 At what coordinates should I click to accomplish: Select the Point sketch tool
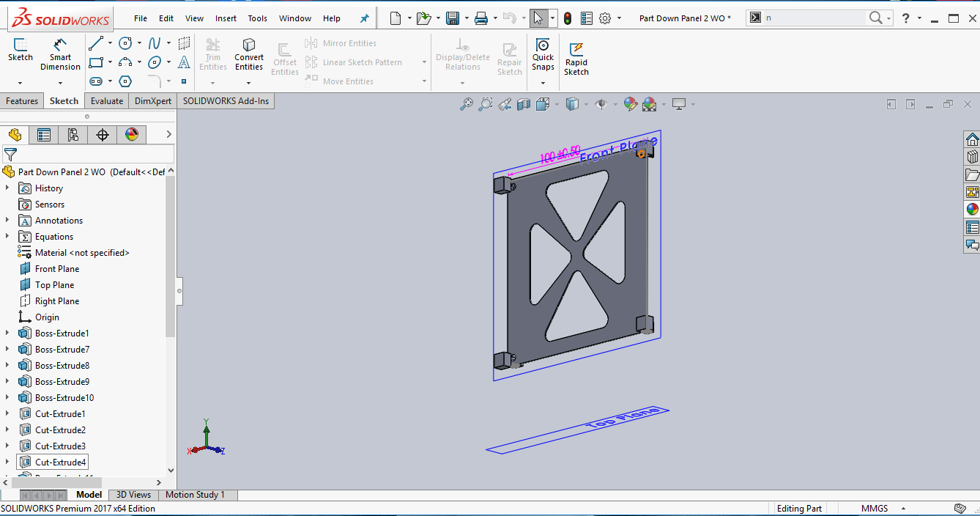[184, 81]
